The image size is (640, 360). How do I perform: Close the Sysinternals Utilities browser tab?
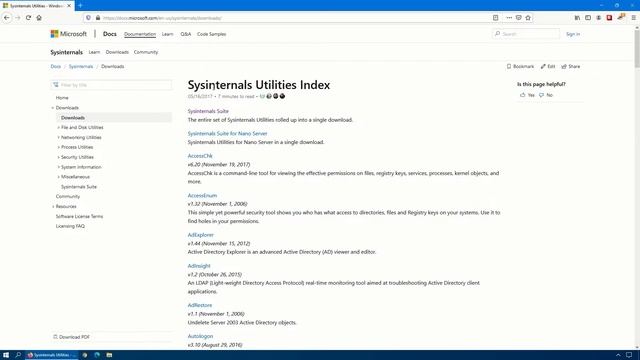click(69, 6)
